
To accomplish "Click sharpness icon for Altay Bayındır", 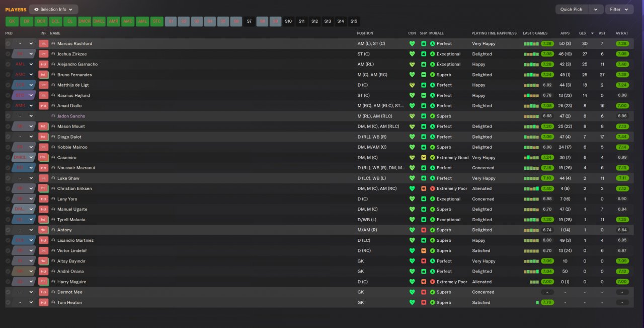I will coord(424,261).
